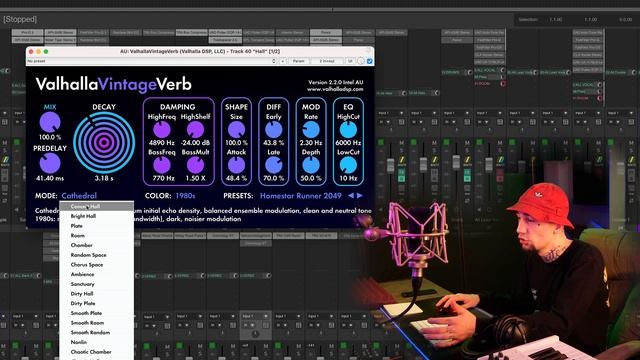This screenshot has height=360, width=640.
Task: Select Chorus Space reverb mode
Action: 97,264
